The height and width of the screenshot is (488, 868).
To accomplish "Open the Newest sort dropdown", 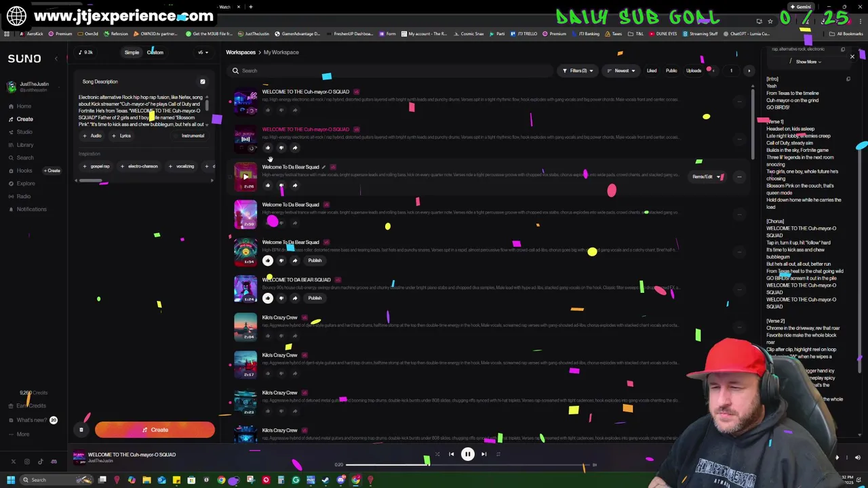I will tap(620, 70).
